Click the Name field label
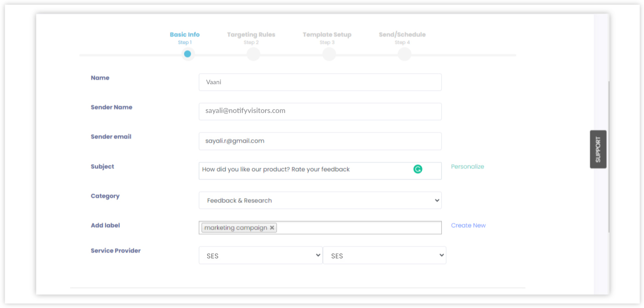This screenshot has width=644, height=308. 100,78
